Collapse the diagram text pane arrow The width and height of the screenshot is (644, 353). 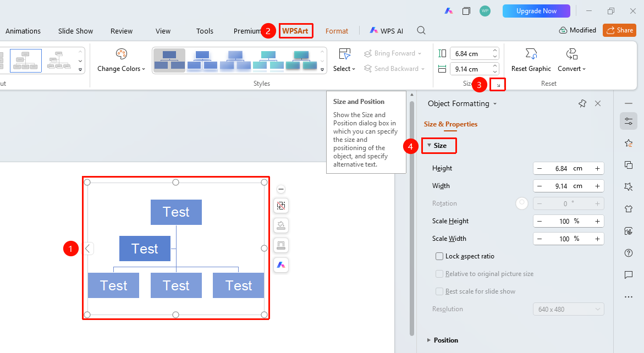87,249
